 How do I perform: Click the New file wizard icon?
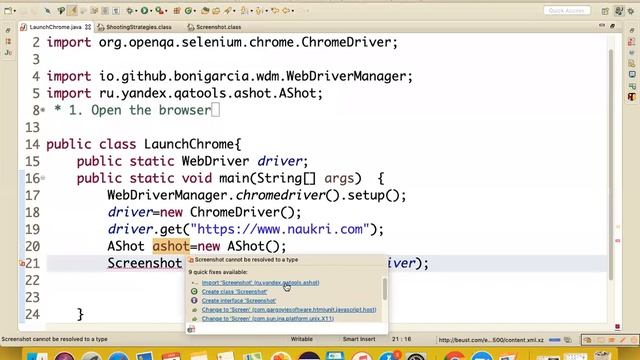tap(7, 11)
